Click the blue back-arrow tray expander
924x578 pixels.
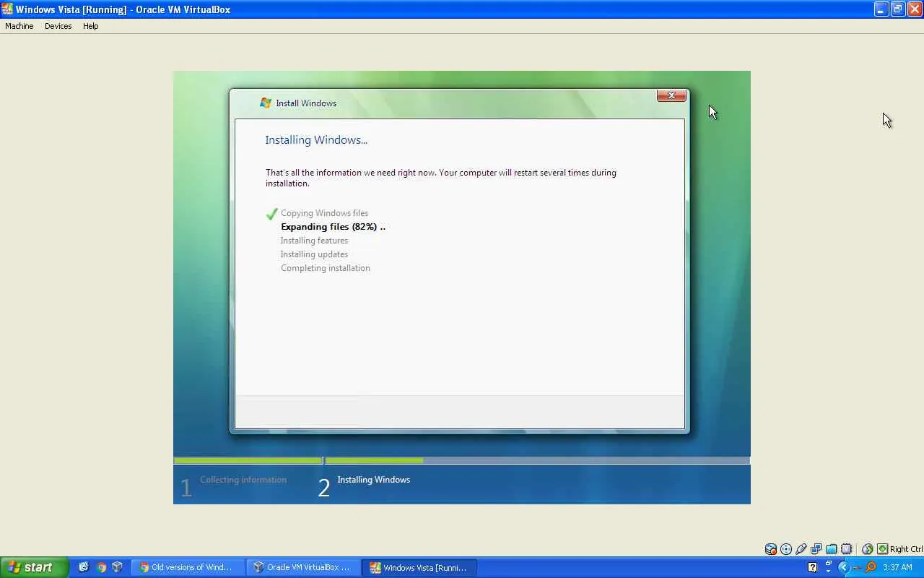843,567
